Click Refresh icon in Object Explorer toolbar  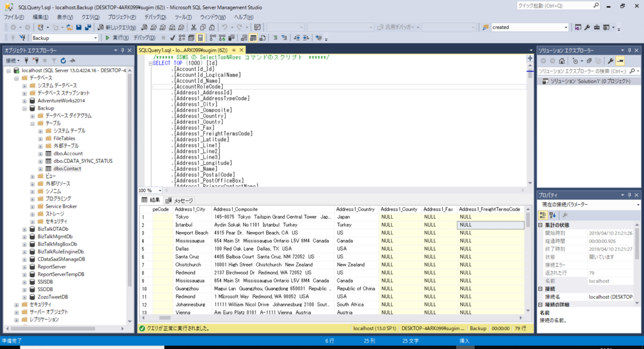(63, 61)
